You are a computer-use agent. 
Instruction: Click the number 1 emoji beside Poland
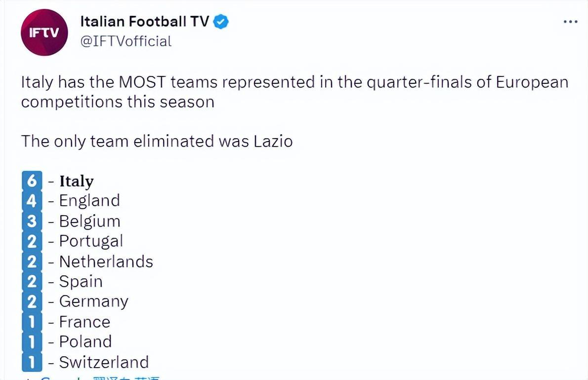[32, 342]
